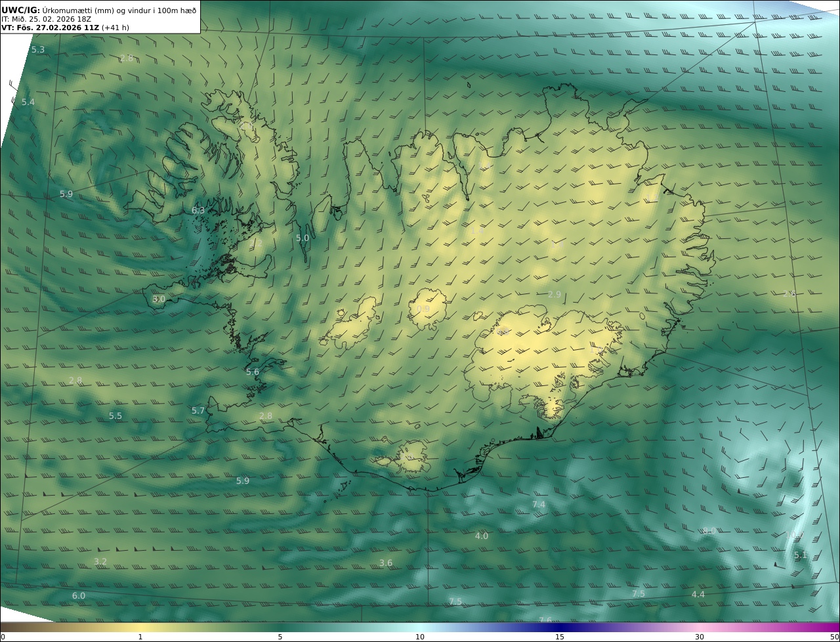Click the 5.7 value label on the map
Viewport: 840px width, 642px height.
(x=198, y=411)
